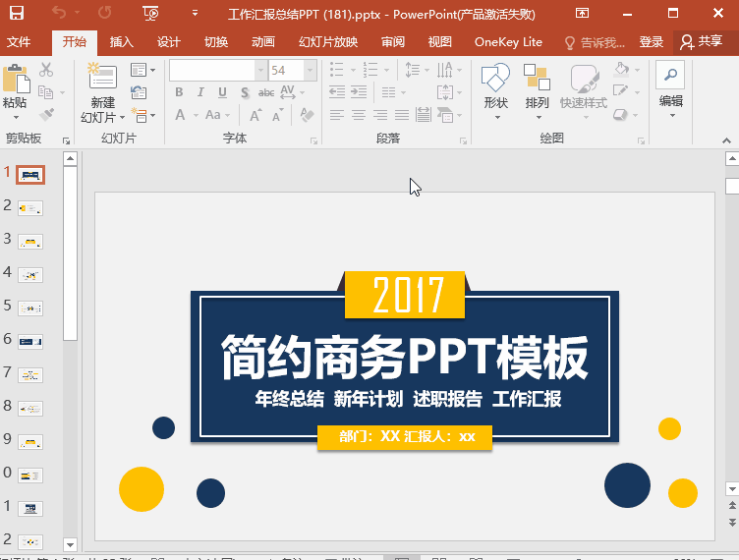Switch to the 幻灯片放映 tab

coord(328,42)
